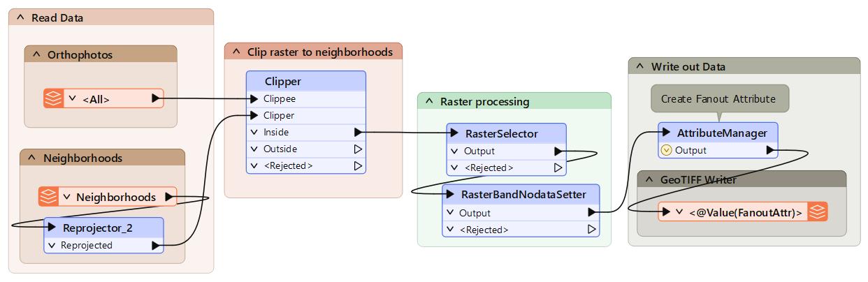Click the AttributeManager Output port settings icon
Image resolution: width=868 pixels, height=282 pixels.
click(666, 150)
